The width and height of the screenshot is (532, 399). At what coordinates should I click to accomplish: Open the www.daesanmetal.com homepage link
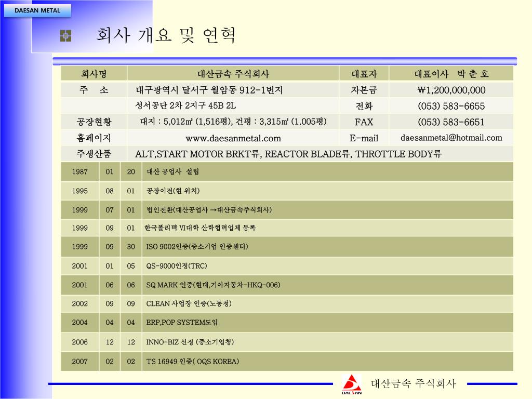(x=233, y=138)
